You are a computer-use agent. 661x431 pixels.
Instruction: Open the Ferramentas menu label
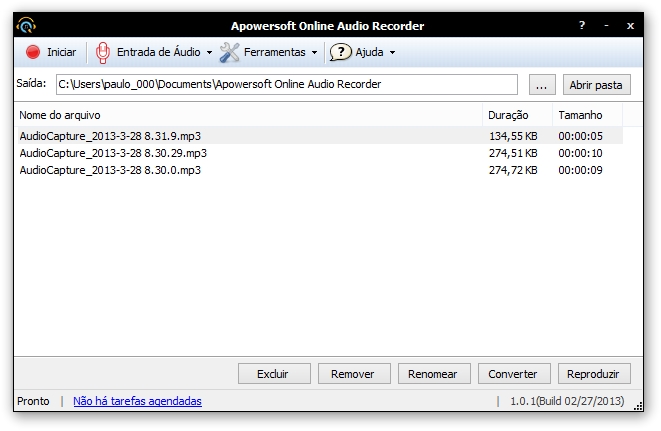[274, 52]
